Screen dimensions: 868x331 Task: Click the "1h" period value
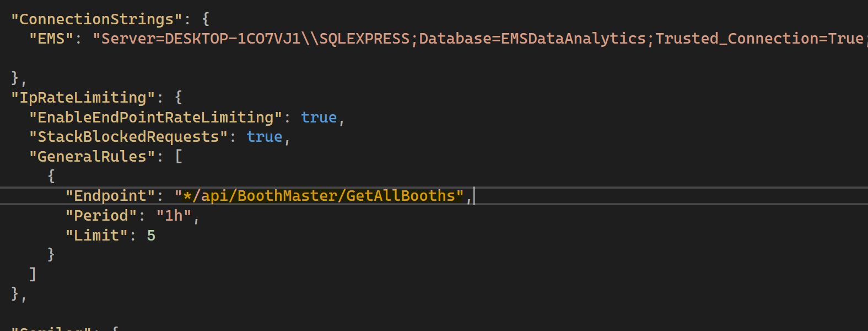pyautogui.click(x=174, y=216)
